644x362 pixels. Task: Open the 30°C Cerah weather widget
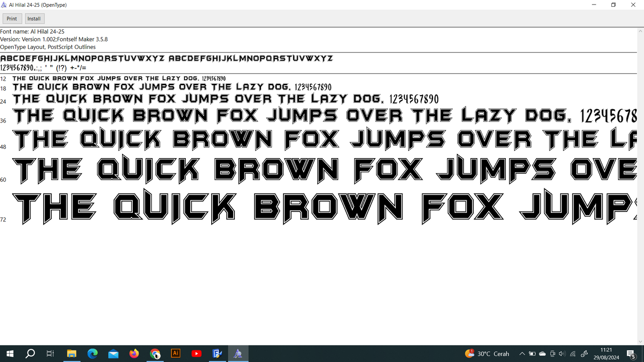point(487,354)
